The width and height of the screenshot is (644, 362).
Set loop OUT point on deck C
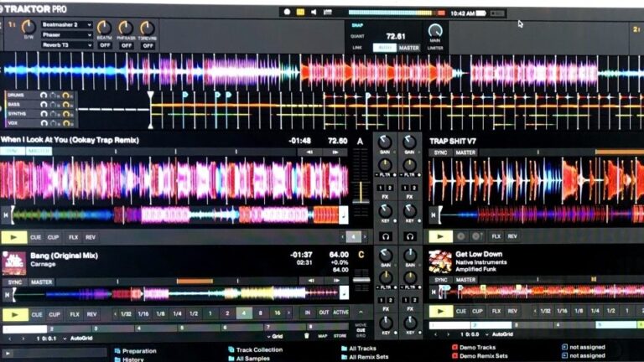(x=324, y=313)
